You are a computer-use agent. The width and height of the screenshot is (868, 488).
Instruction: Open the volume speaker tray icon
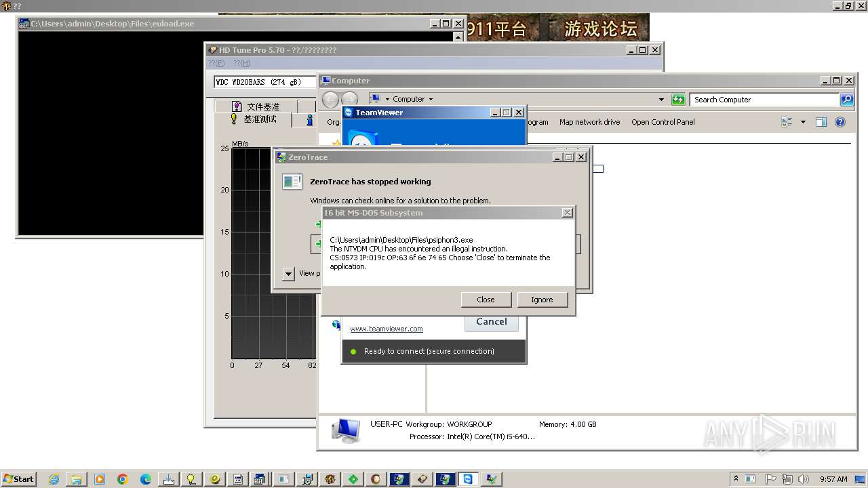click(x=804, y=479)
